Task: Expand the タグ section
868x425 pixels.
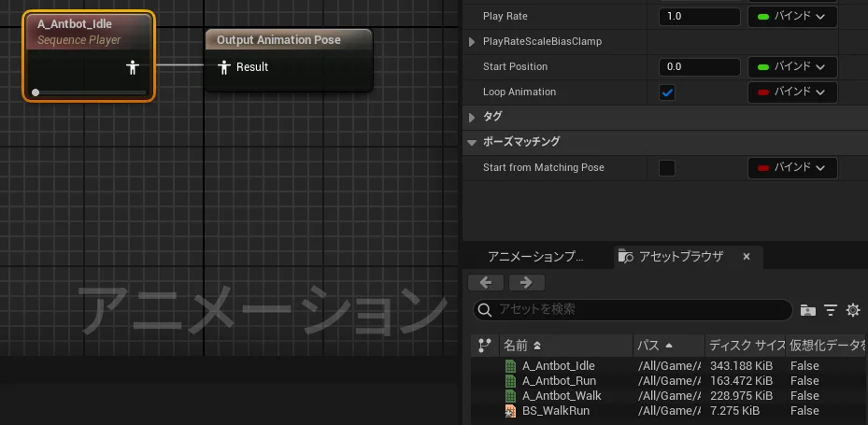Action: click(472, 117)
